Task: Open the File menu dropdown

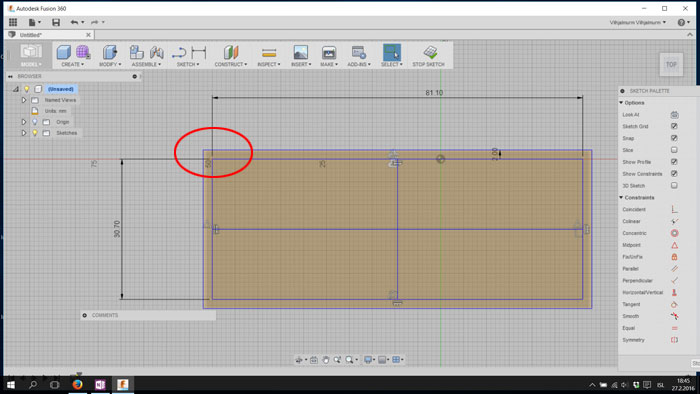Action: [34, 22]
